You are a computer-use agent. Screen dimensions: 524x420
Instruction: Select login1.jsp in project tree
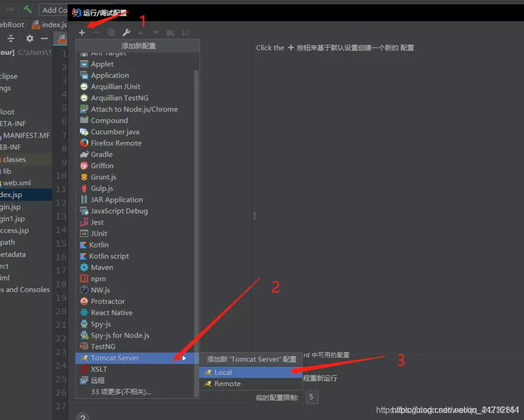26,219
